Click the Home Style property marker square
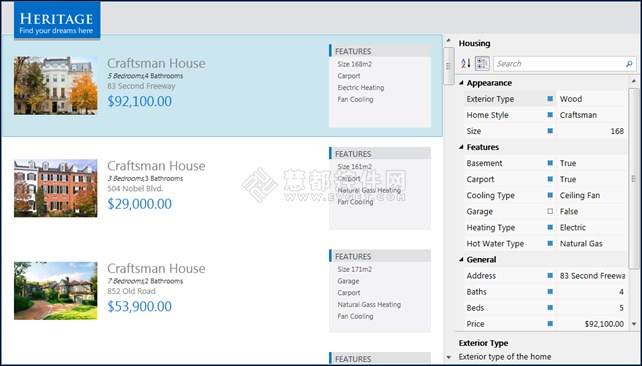 tap(550, 115)
